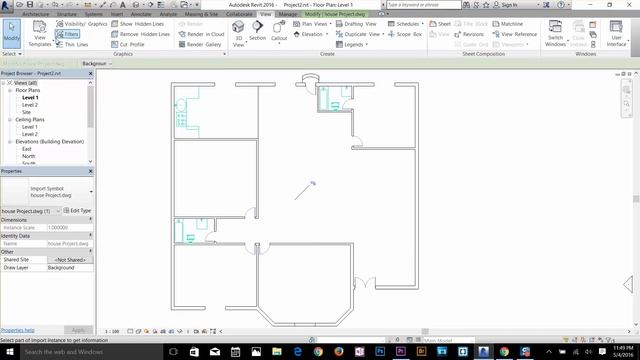Image resolution: width=640 pixels, height=360 pixels.
Task: Close the Properties panel
Action: point(91,171)
